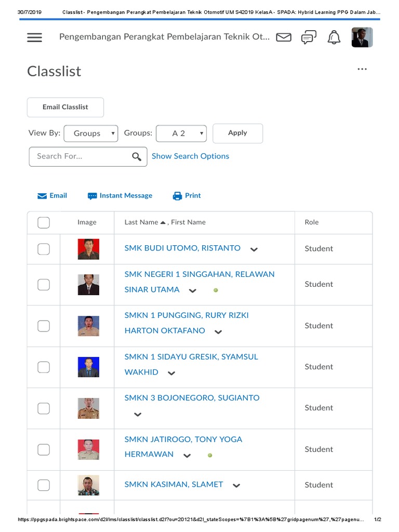
Task: Expand context menu for SMKN 3 BOJONEGORO, SUGIANTO
Action: coord(138,415)
